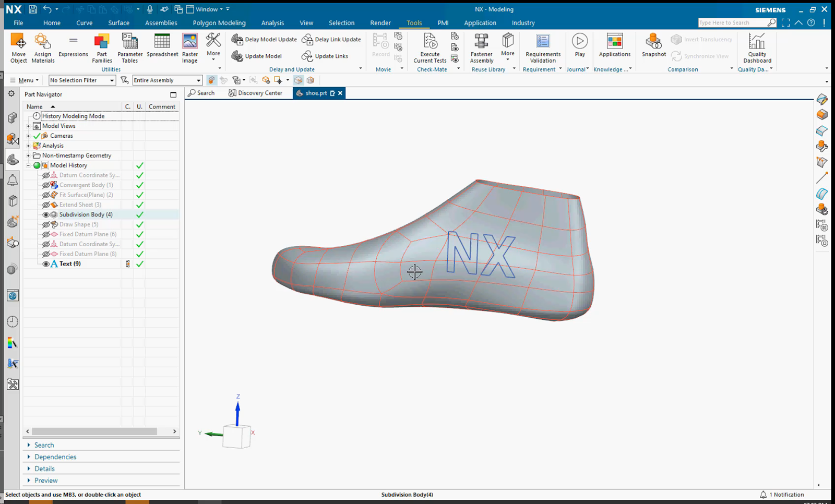Show the Fit Surface(Plane) (2) feature
Viewport: 835px width, 504px height.
(46, 195)
